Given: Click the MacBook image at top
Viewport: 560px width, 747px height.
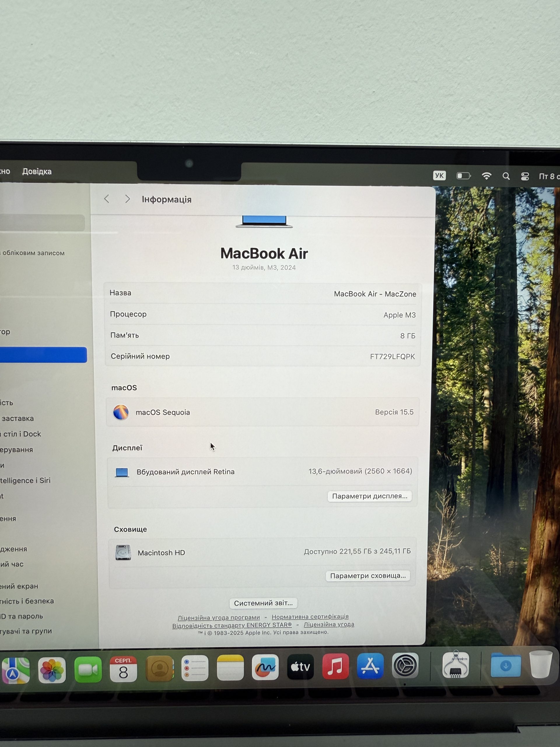Looking at the screenshot, I should tap(264, 222).
